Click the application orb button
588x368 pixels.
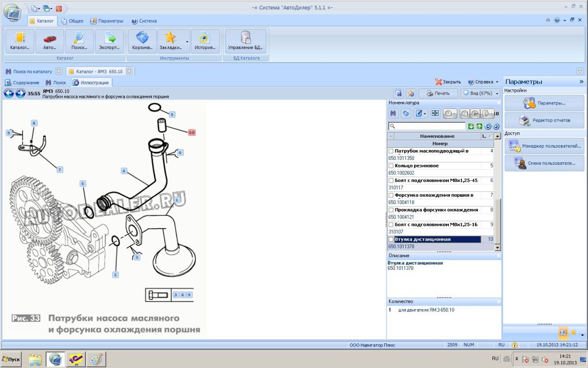[12, 12]
